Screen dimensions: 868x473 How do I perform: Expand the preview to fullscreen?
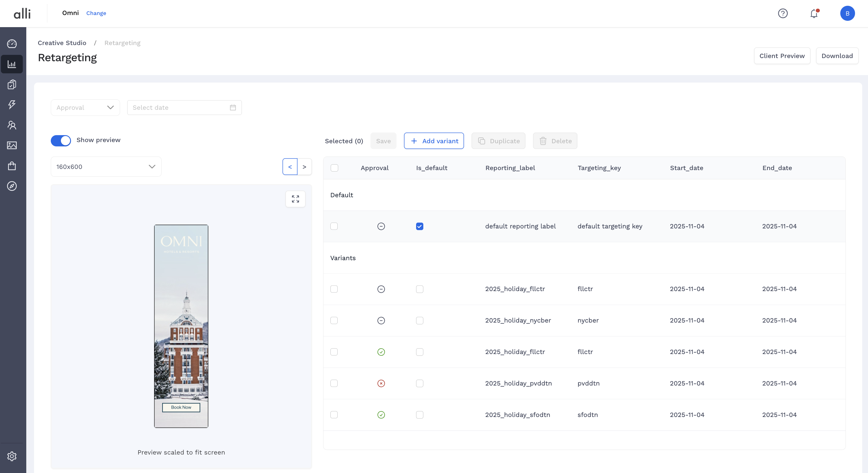click(295, 199)
